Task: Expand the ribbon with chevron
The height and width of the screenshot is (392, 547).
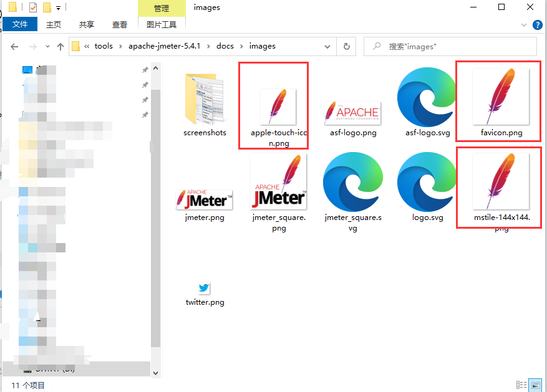Action: (524, 25)
